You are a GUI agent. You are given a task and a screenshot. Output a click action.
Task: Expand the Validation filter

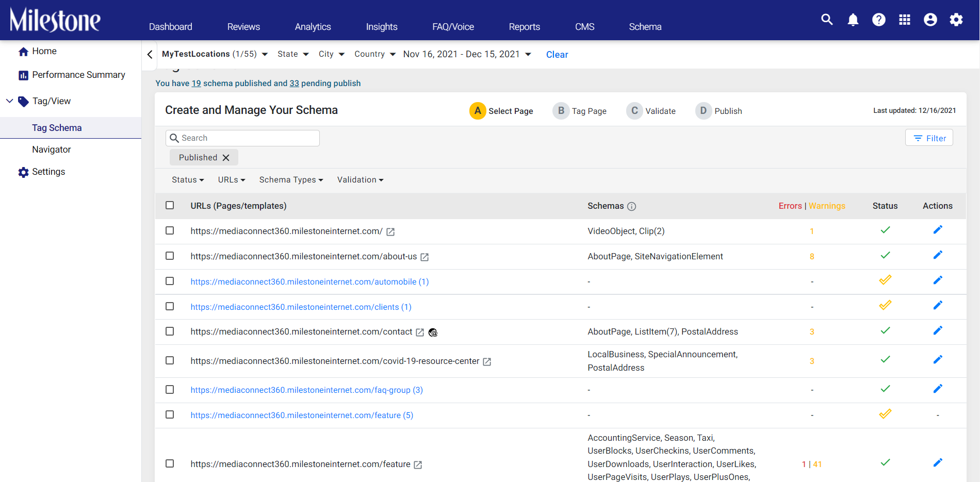coord(361,180)
